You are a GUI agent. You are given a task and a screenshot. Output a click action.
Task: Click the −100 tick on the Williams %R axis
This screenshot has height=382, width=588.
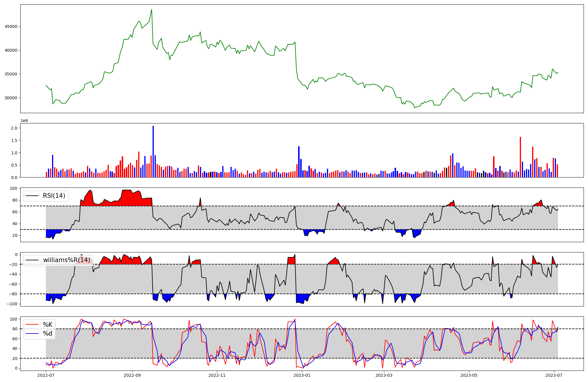12,304
